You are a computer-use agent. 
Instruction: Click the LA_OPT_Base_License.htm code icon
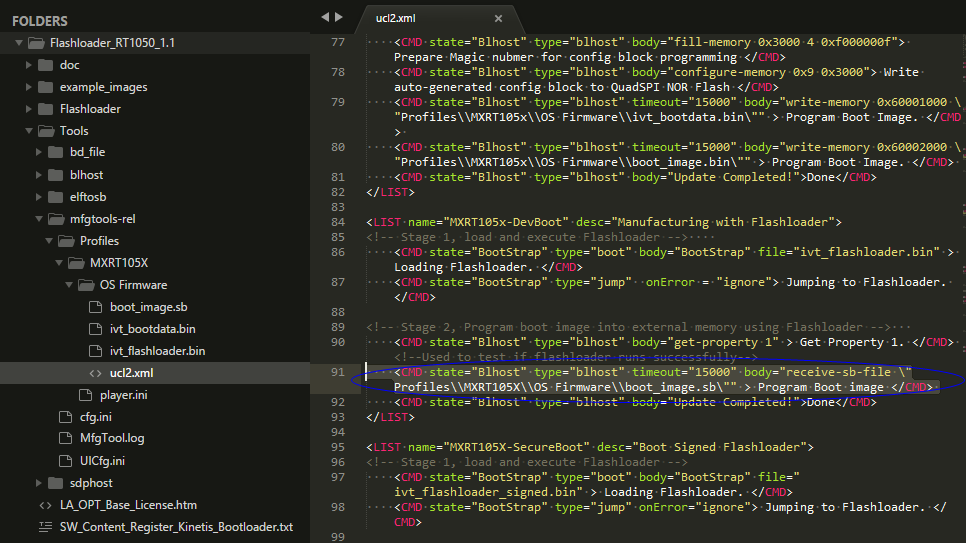[46, 505]
